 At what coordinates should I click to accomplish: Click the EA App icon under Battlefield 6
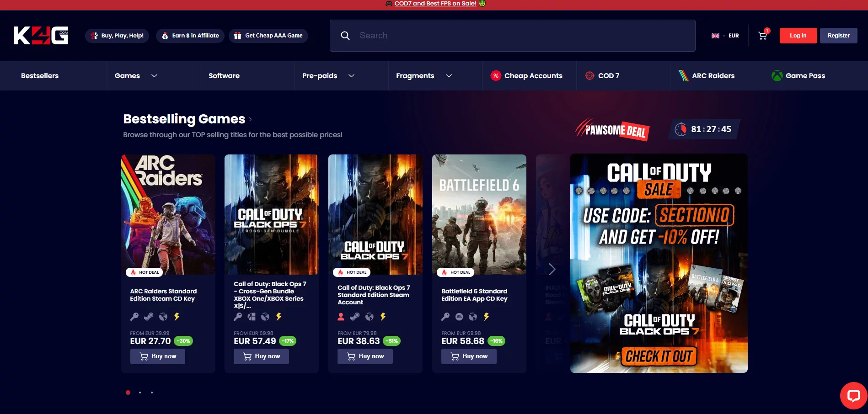pos(459,317)
